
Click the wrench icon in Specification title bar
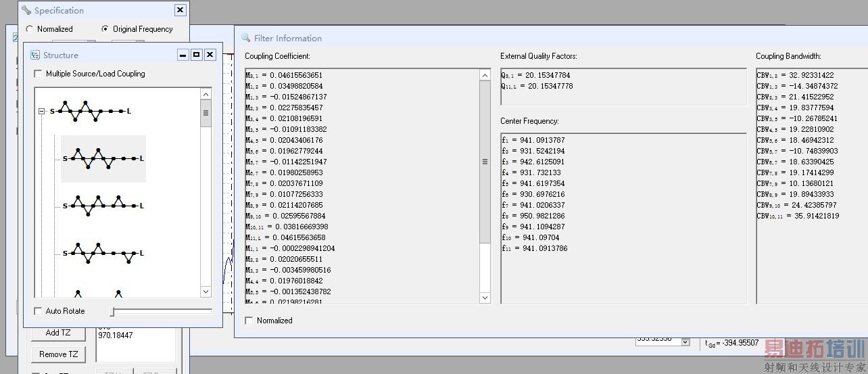pyautogui.click(x=26, y=10)
